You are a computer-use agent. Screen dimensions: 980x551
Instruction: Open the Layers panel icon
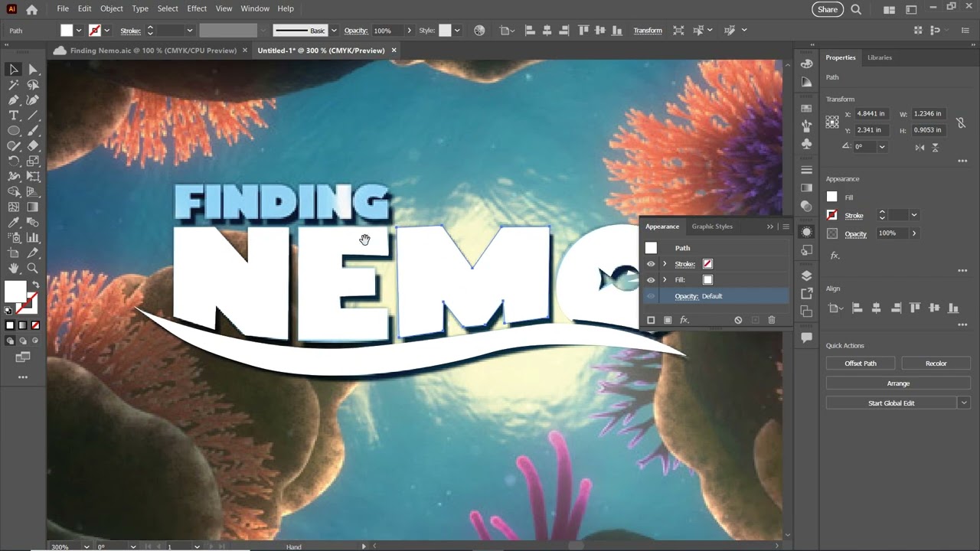(806, 276)
